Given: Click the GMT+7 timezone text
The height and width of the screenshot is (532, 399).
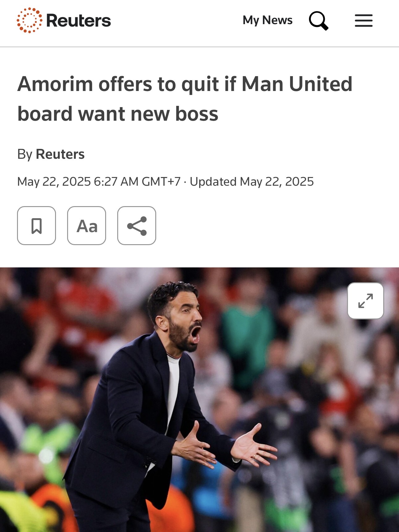Looking at the screenshot, I should tap(161, 182).
